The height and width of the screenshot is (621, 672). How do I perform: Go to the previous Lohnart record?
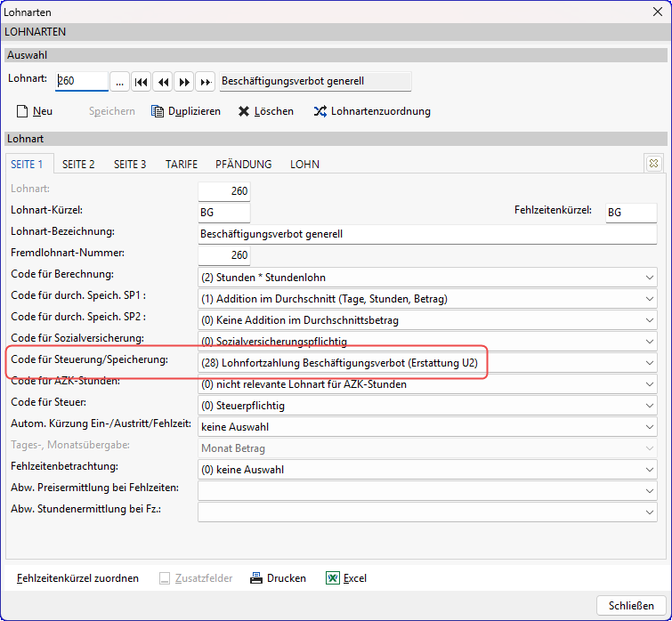[x=163, y=81]
